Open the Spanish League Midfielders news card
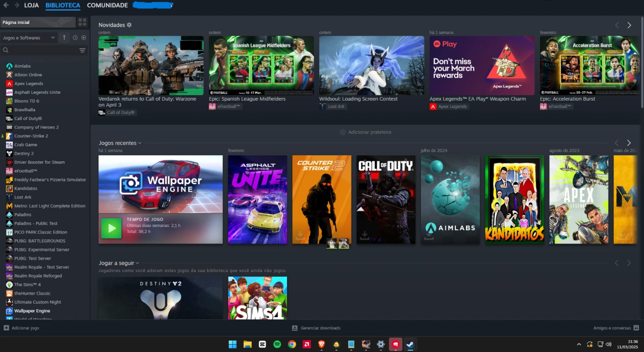644x352 pixels. 261,65
